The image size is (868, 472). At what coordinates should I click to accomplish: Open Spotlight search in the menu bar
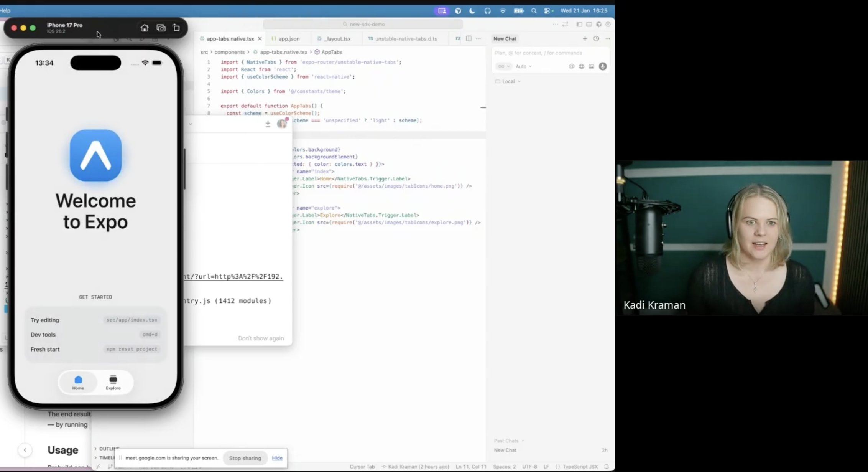coord(534,11)
